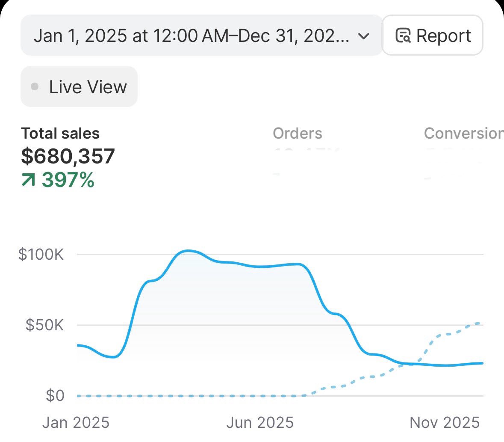Click the Nov 2025 axis label
The width and height of the screenshot is (504, 442).
point(445,422)
